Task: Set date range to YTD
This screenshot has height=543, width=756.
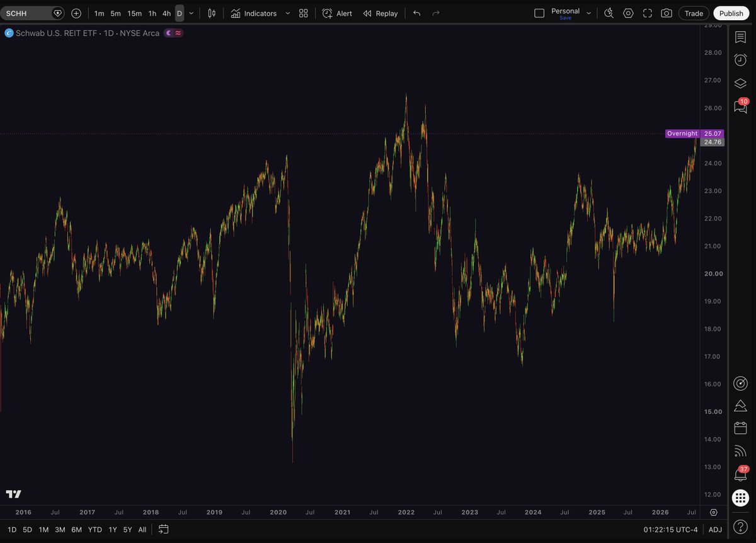Action: click(95, 530)
